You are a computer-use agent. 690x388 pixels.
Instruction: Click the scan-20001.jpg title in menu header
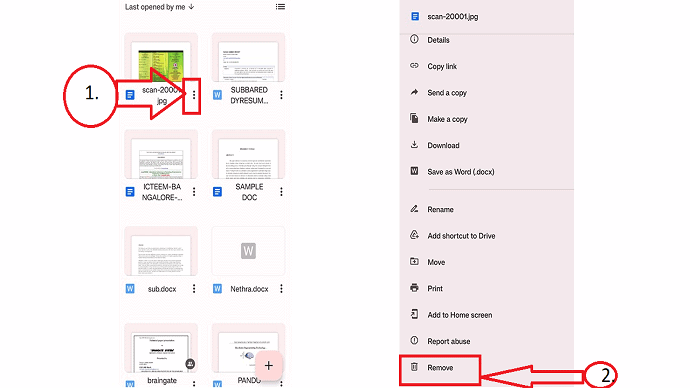pos(453,17)
